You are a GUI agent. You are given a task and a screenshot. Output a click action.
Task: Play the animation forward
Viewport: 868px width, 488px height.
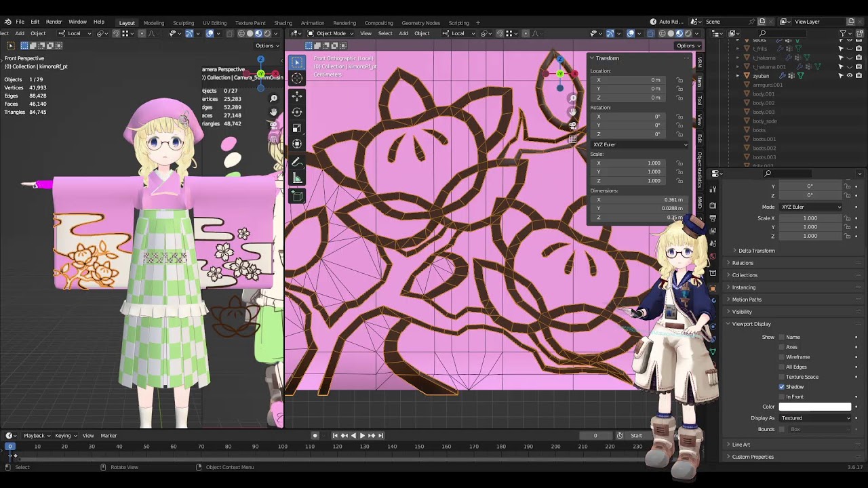click(x=362, y=435)
